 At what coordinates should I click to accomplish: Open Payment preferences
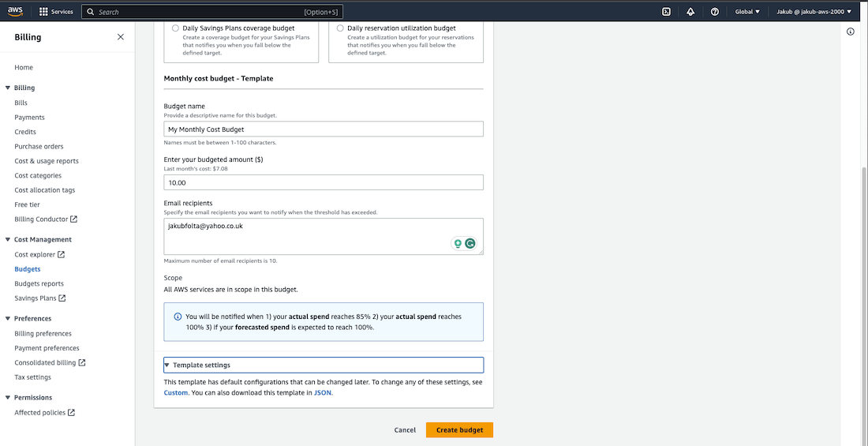(47, 348)
